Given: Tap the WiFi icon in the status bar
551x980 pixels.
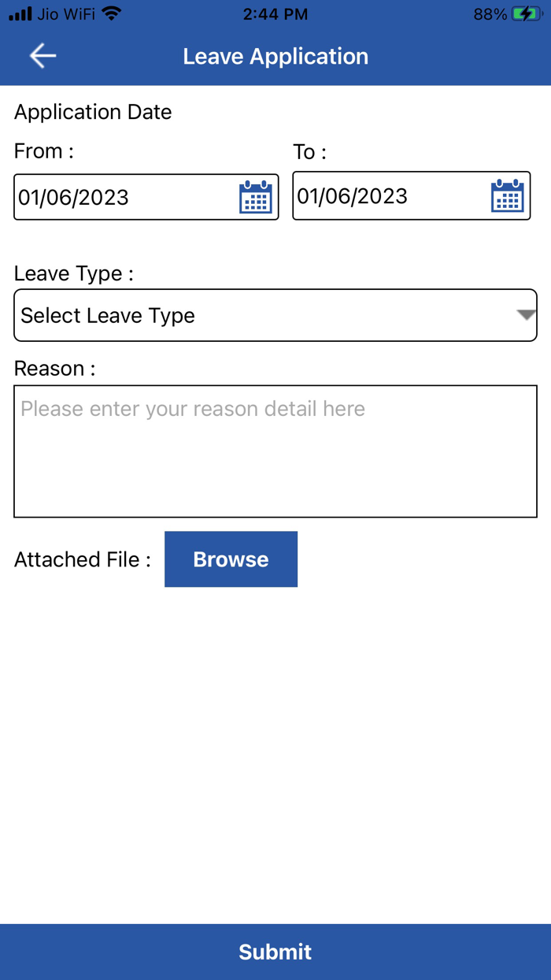Looking at the screenshot, I should coord(112,14).
